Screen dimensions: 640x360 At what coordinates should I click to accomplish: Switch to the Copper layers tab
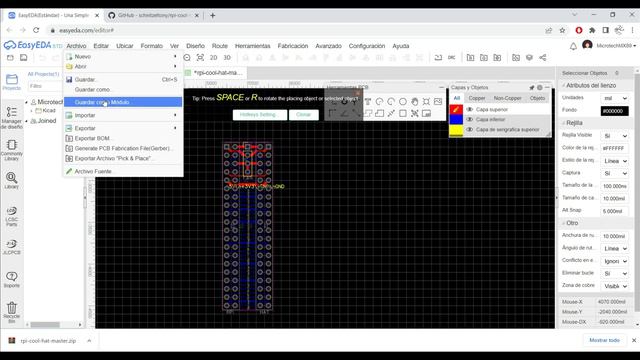click(x=477, y=98)
